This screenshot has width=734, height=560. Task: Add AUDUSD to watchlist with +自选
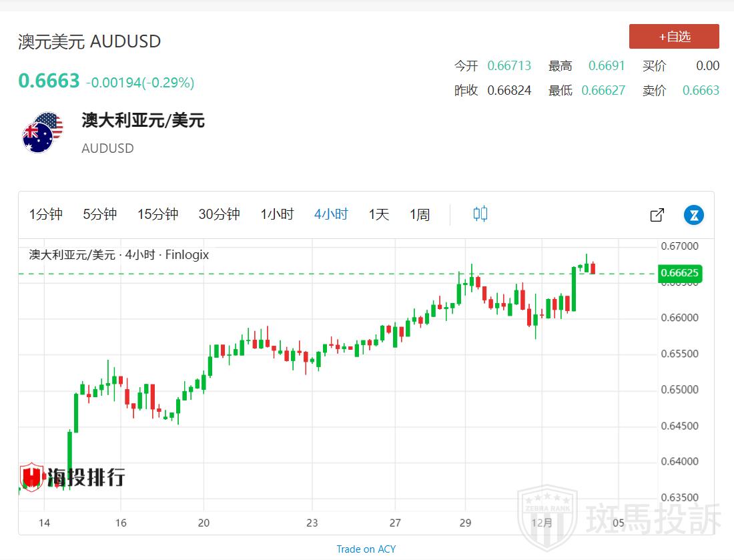coord(674,37)
